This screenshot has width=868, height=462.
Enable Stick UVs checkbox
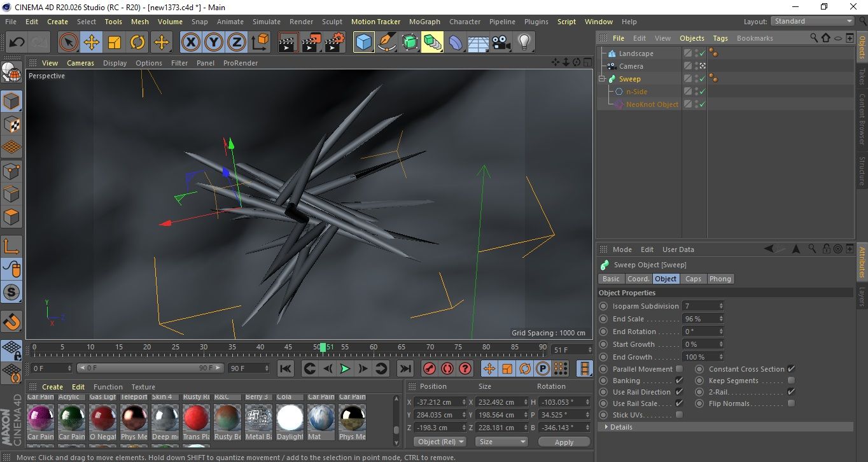679,415
